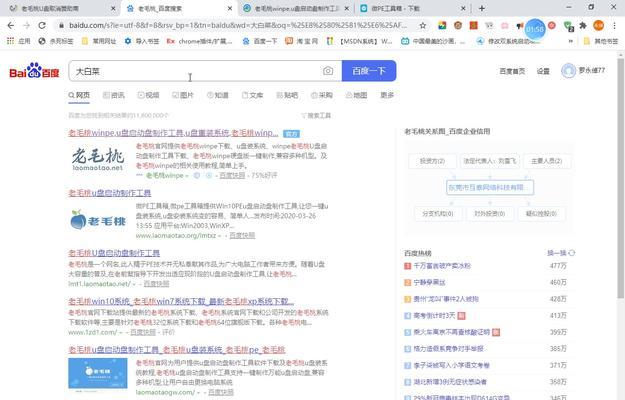Select the 资讯 search category
625x400 pixels.
tap(114, 95)
